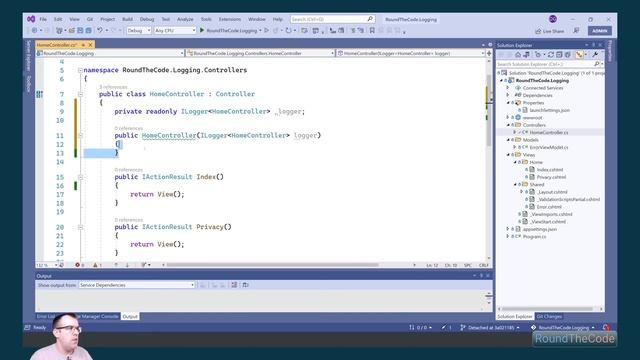
Task: Open the Debug menu
Action: 147,19
